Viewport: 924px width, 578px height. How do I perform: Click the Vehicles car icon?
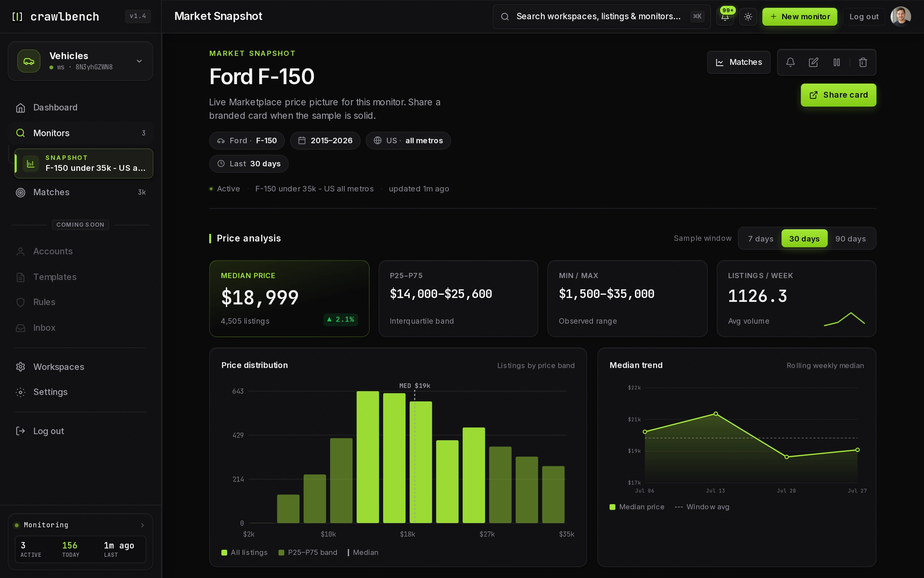29,61
